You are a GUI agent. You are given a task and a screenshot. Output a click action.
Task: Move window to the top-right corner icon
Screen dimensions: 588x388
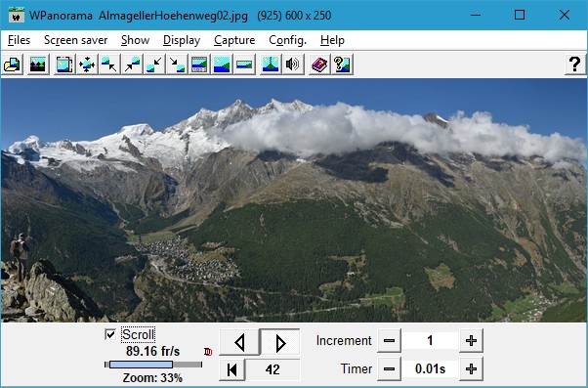(132, 65)
